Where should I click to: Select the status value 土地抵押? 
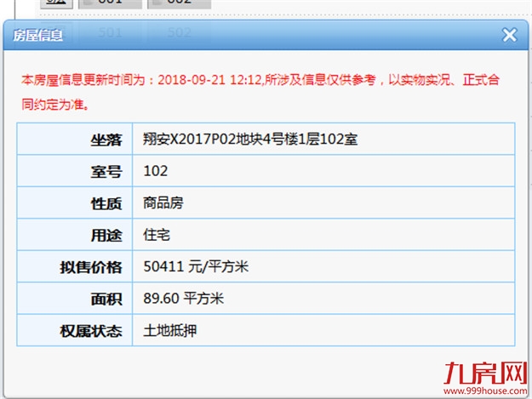(169, 331)
